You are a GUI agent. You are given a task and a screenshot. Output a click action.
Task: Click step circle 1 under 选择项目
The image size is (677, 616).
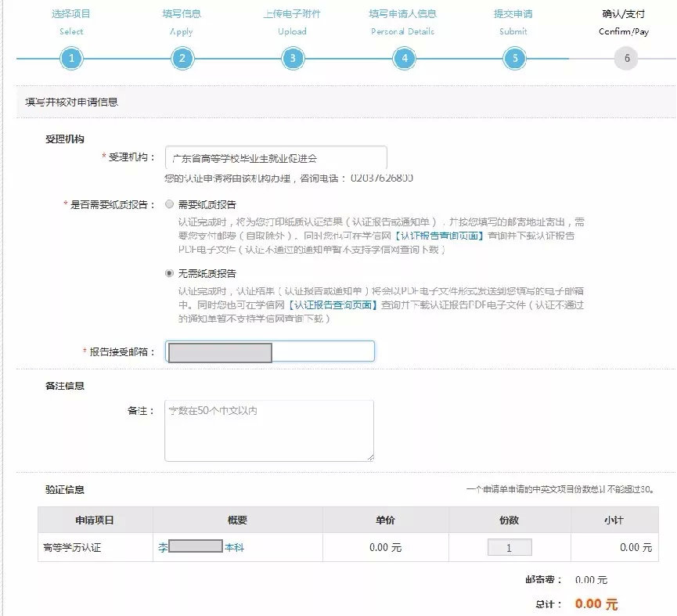70,57
